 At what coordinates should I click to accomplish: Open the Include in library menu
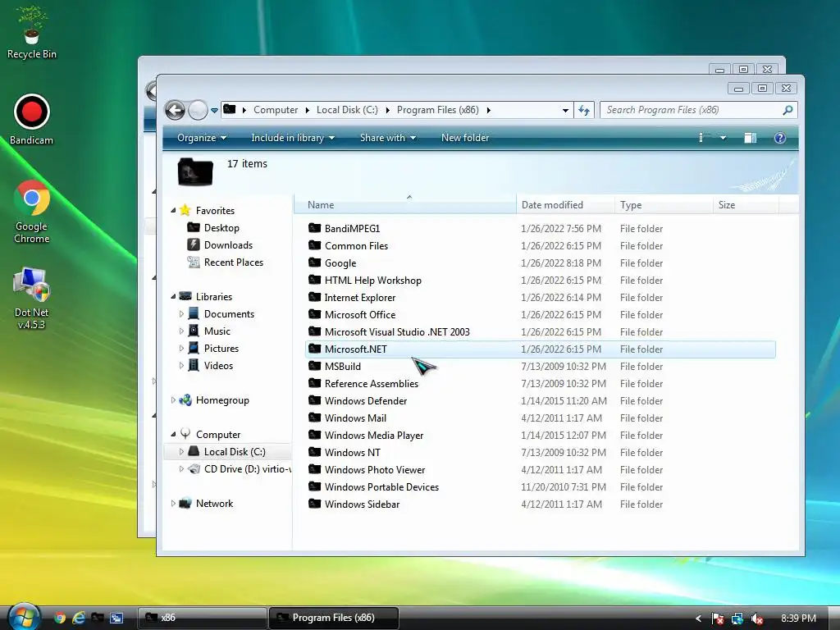point(293,138)
